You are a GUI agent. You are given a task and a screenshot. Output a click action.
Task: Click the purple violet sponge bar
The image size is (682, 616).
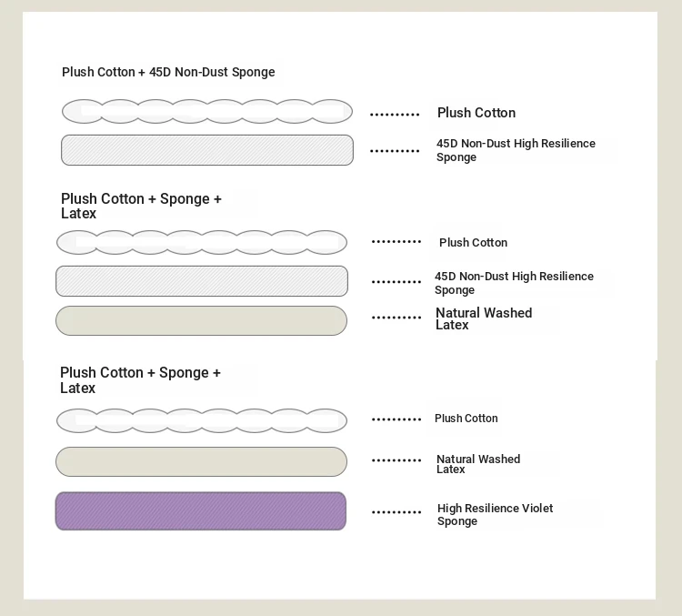pyautogui.click(x=201, y=511)
